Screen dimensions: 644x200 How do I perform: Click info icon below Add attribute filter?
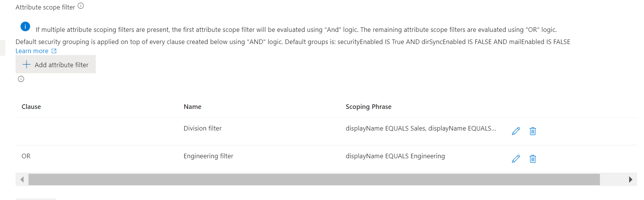point(21,79)
